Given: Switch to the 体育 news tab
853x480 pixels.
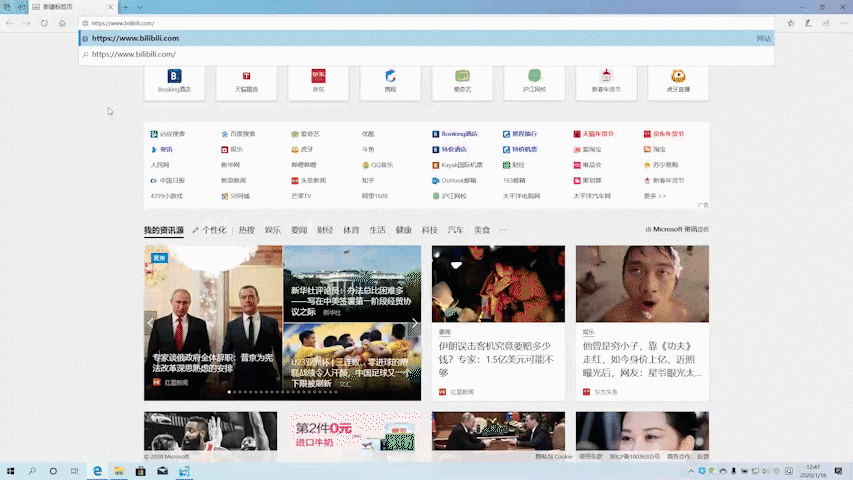Looking at the screenshot, I should (x=351, y=230).
